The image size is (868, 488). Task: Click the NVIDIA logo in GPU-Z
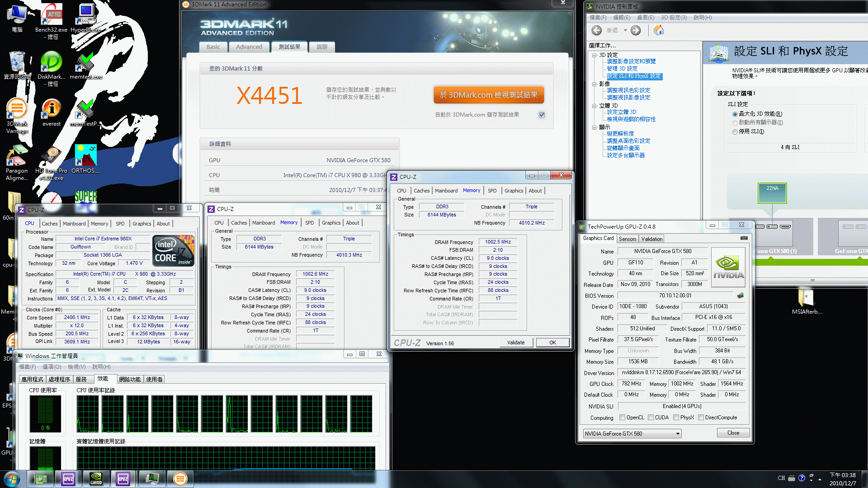tap(728, 267)
